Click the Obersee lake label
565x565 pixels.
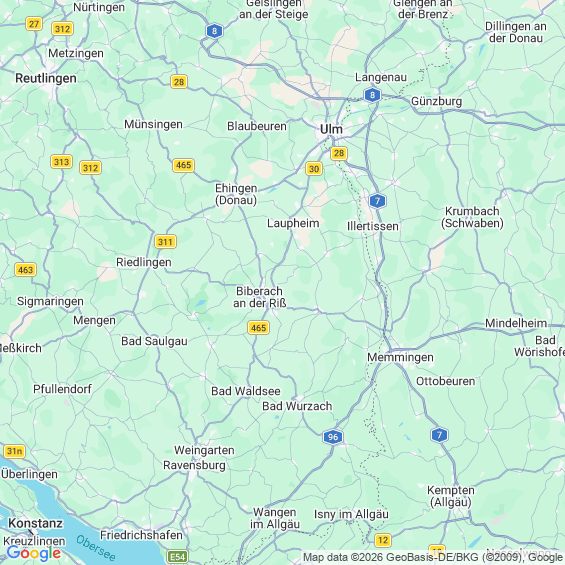coord(95,548)
